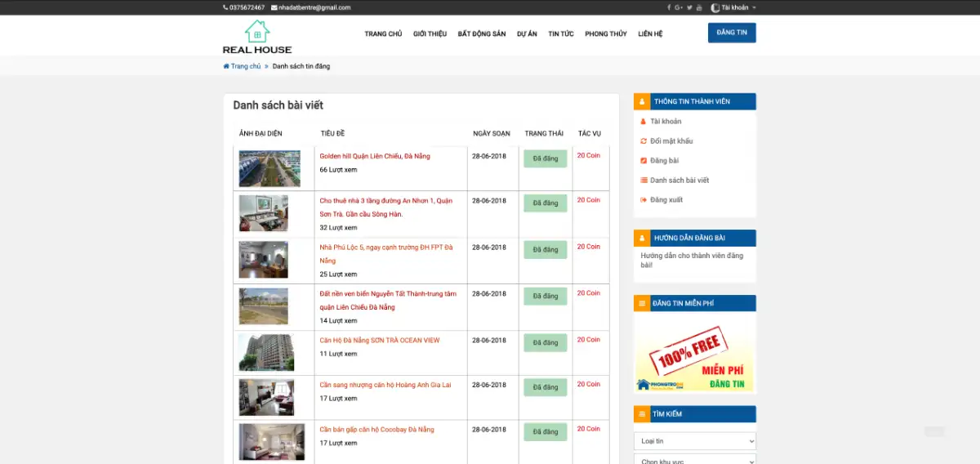Open Đăng bài sidebar link
Viewport: 980px width, 464px height.
pyautogui.click(x=664, y=160)
